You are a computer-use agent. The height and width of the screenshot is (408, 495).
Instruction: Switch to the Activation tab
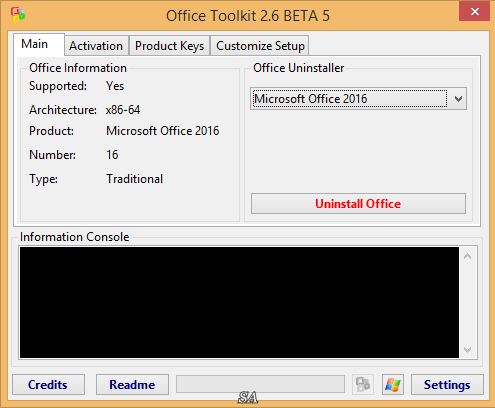click(96, 46)
